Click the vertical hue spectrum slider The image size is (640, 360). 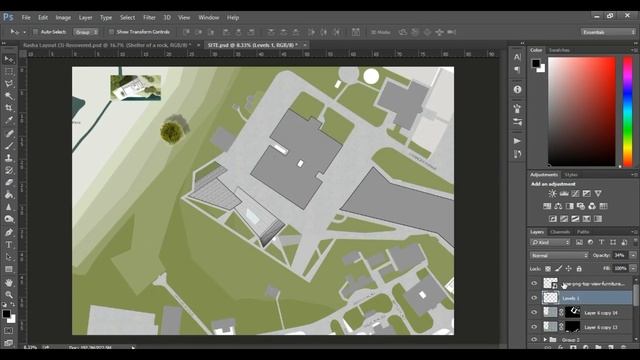click(628, 111)
